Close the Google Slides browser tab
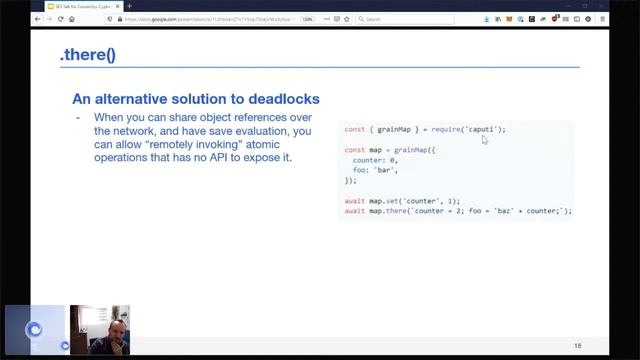 pyautogui.click(x=118, y=7)
